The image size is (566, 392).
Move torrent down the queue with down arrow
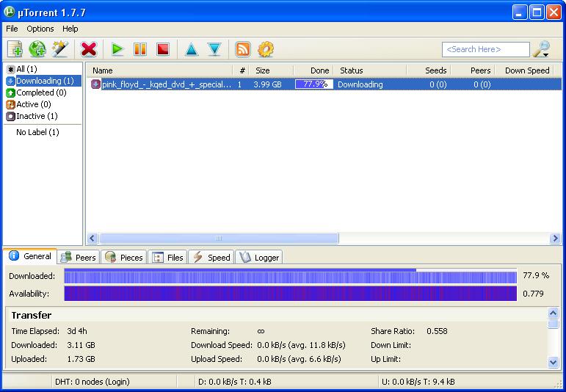point(214,49)
